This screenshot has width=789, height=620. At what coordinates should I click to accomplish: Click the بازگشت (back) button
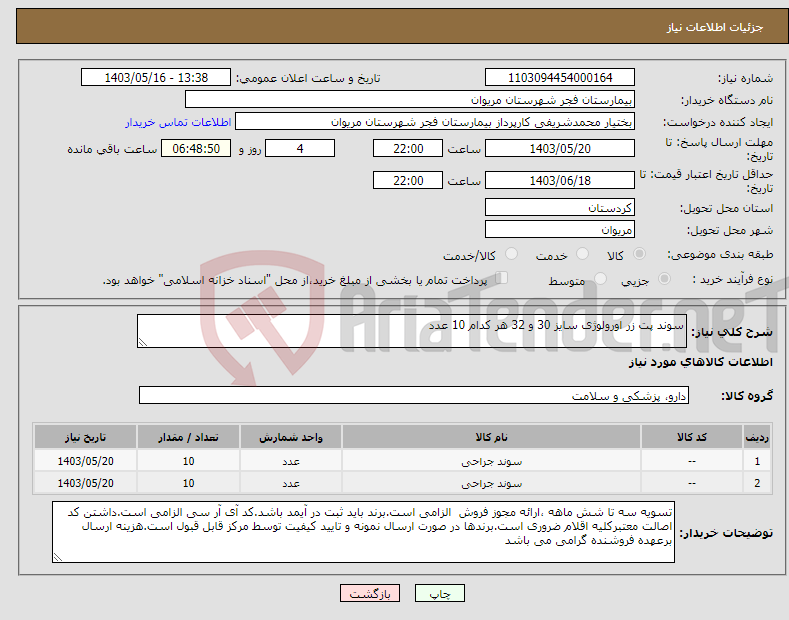(370, 593)
